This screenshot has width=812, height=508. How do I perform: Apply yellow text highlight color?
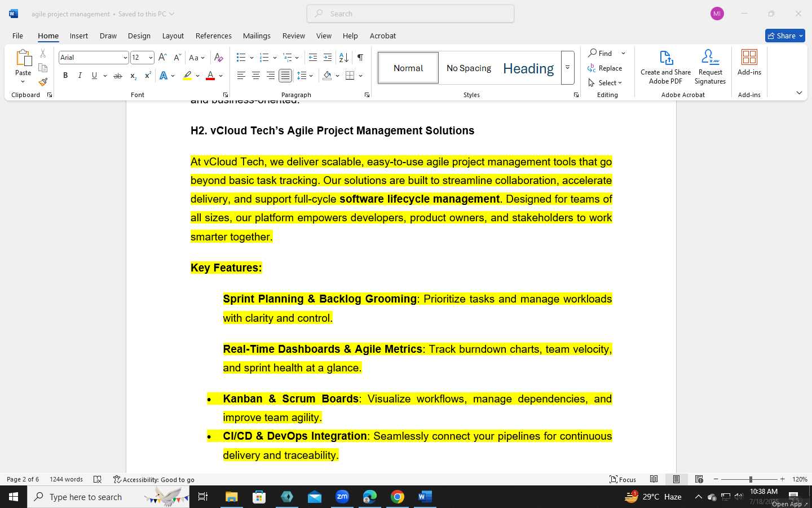point(187,76)
